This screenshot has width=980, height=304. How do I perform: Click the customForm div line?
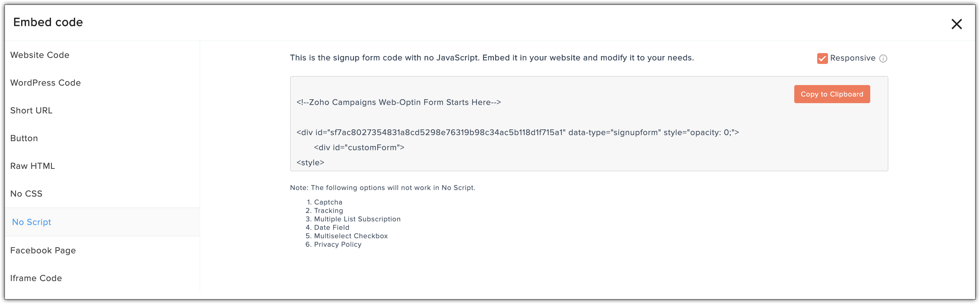click(359, 147)
